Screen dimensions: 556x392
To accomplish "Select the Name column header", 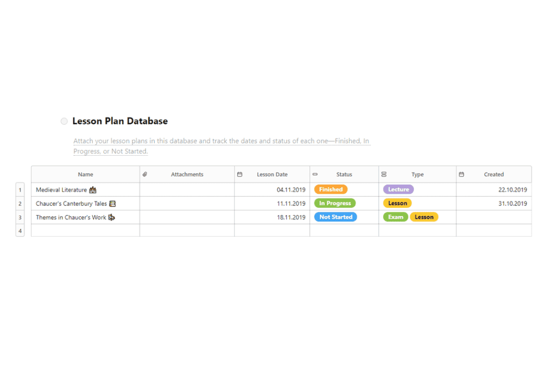I will point(85,174).
